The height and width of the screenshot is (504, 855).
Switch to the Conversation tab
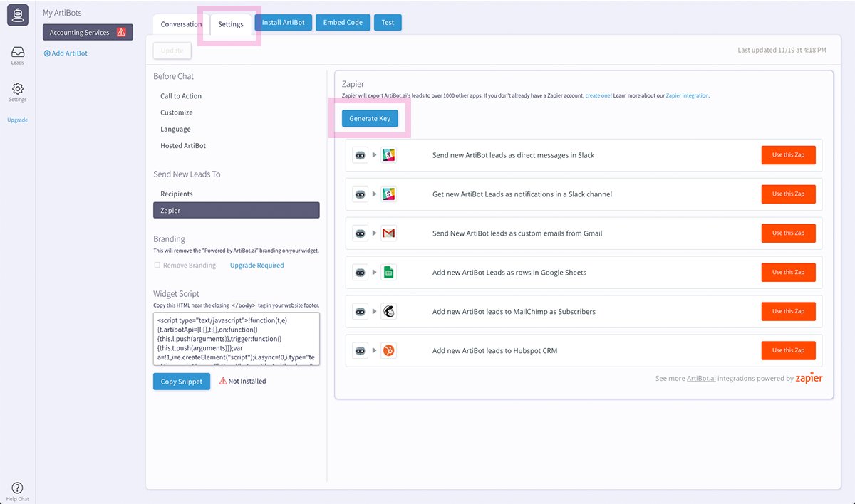181,24
